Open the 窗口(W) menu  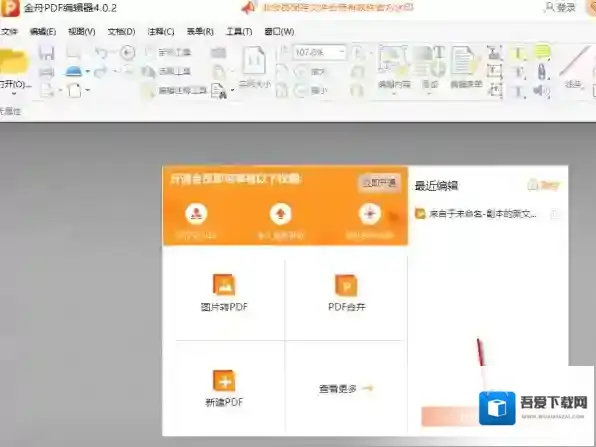pos(279,32)
